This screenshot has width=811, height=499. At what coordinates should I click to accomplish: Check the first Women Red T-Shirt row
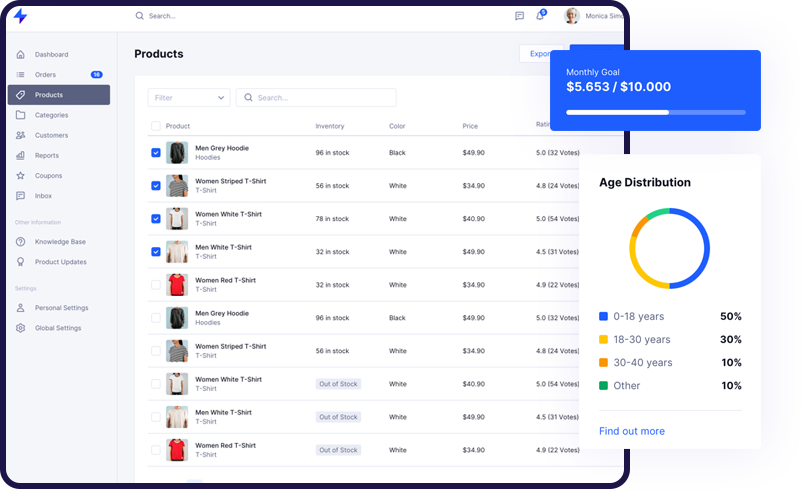[156, 285]
